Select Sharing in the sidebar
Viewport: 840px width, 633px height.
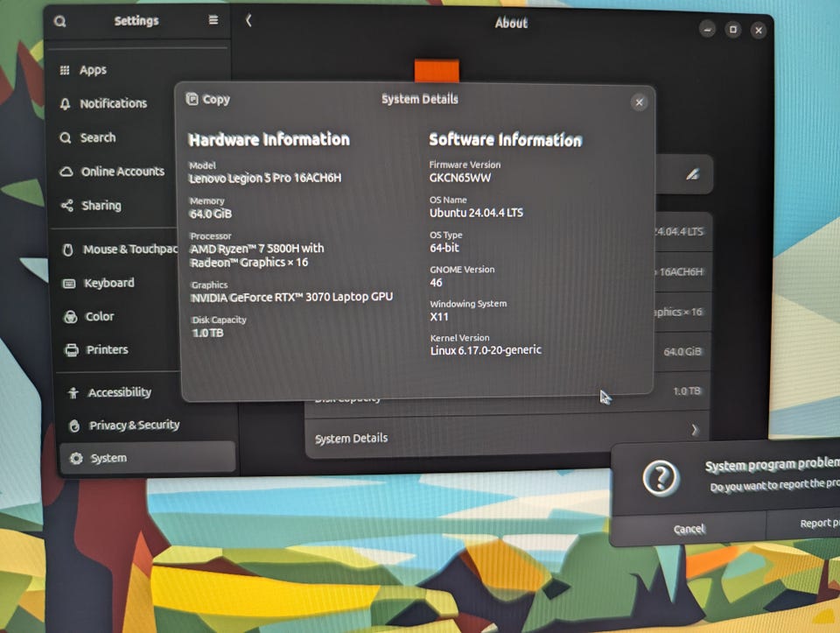coord(101,206)
